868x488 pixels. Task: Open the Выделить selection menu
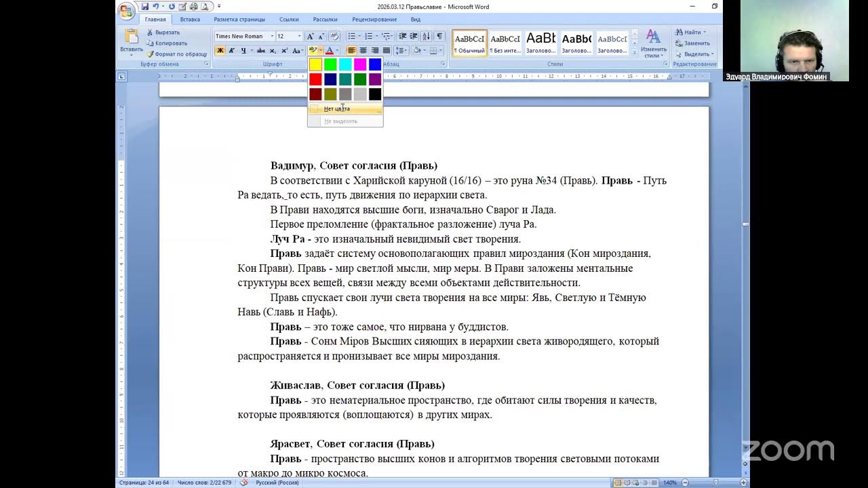pyautogui.click(x=694, y=54)
